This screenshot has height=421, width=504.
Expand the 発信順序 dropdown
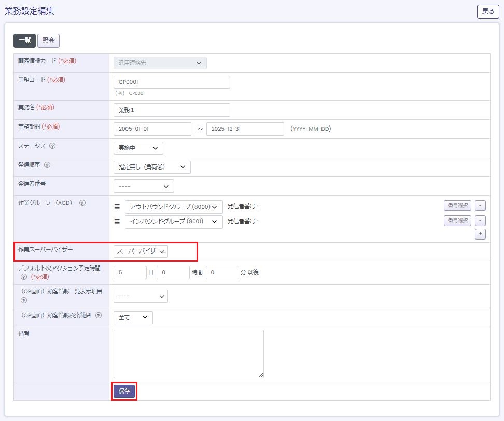[x=152, y=167]
